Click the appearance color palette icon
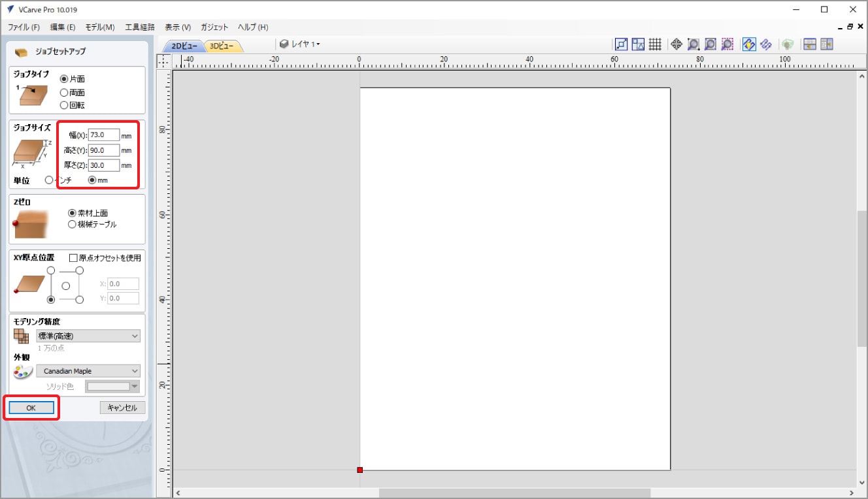This screenshot has width=868, height=499. pos(22,372)
